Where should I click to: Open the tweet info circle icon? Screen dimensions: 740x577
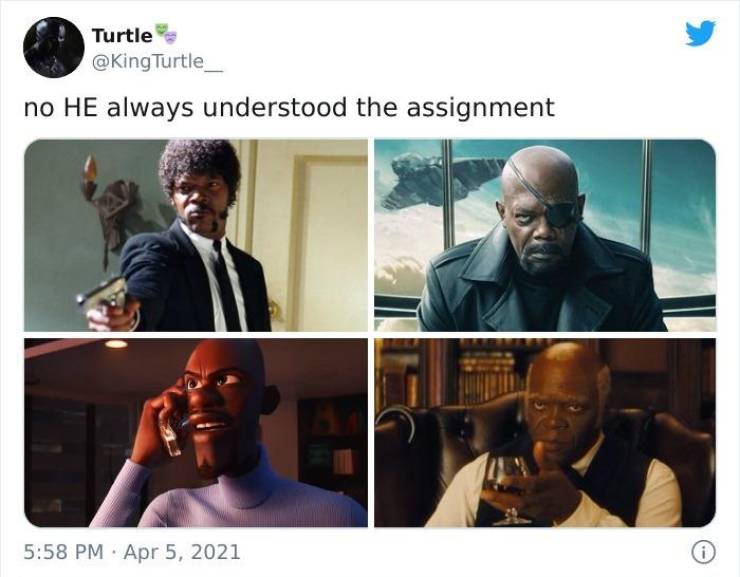coord(703,552)
